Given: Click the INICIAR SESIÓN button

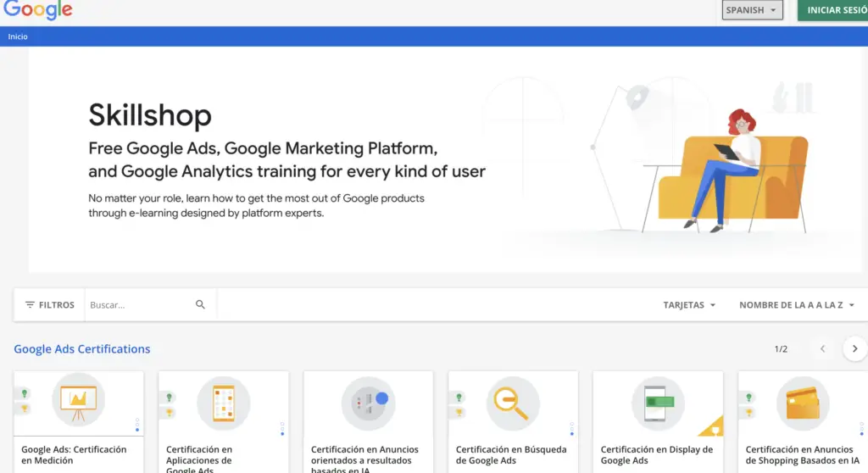Looking at the screenshot, I should click(832, 10).
